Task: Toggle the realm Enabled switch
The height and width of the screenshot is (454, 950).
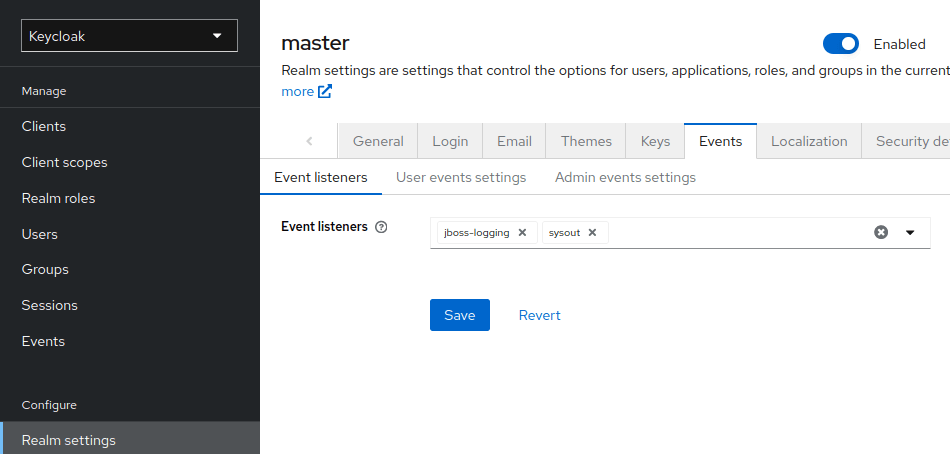Action: pos(840,44)
